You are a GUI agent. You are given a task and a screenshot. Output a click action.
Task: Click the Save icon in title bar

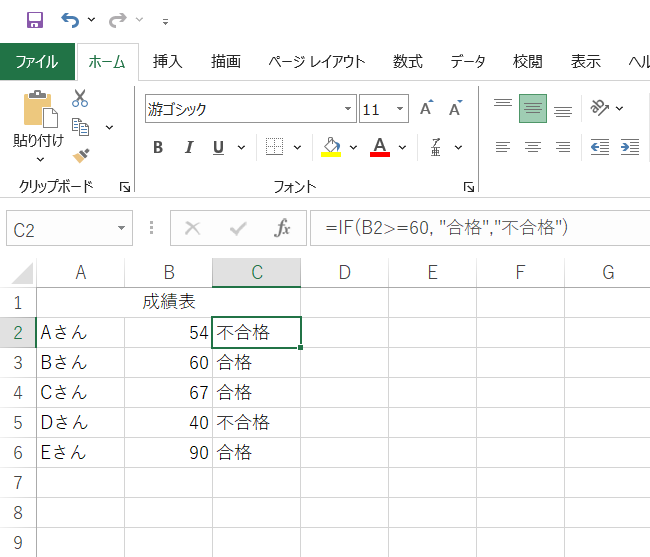point(34,20)
